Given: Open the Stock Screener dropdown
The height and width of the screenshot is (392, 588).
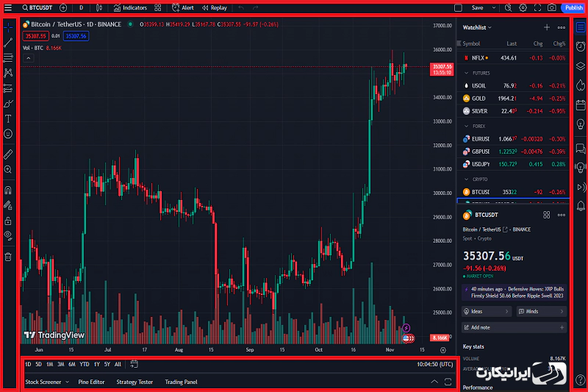Looking at the screenshot, I should (47, 382).
